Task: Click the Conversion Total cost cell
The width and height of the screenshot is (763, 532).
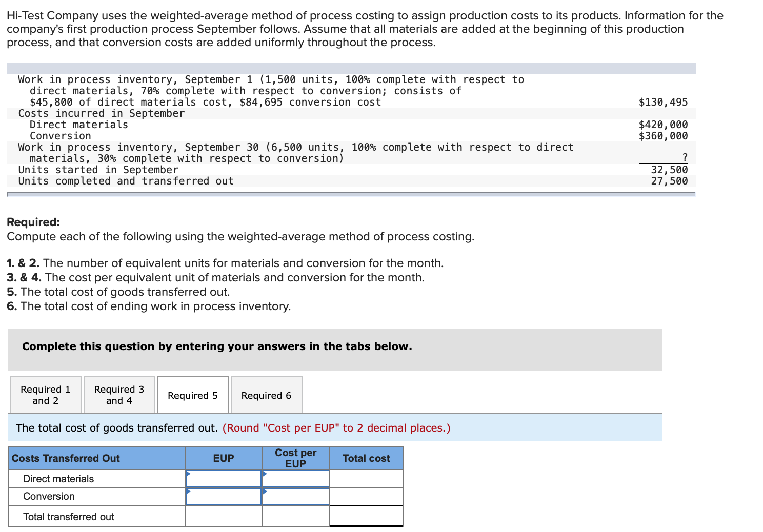Action: [x=366, y=496]
